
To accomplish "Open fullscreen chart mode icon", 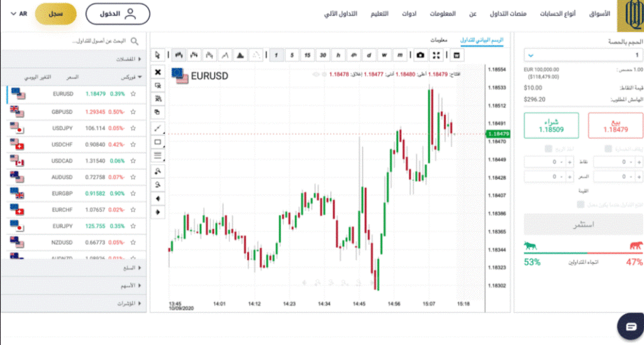I will (436, 55).
